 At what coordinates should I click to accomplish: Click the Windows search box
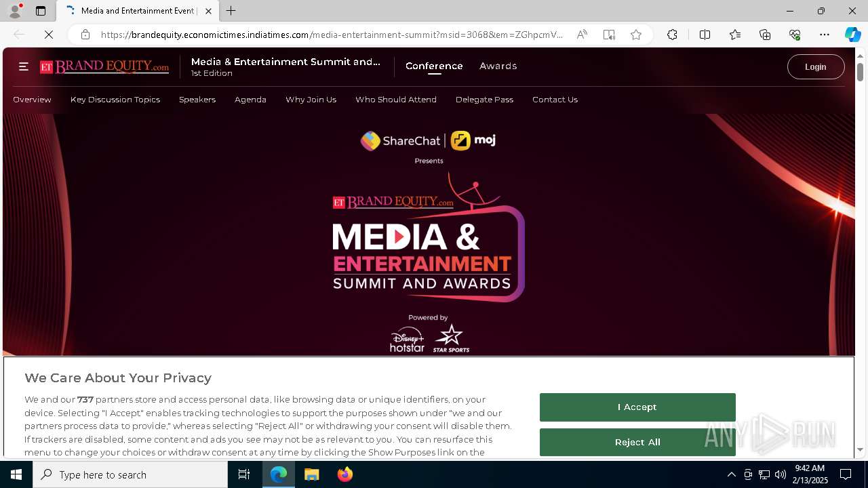pyautogui.click(x=130, y=474)
